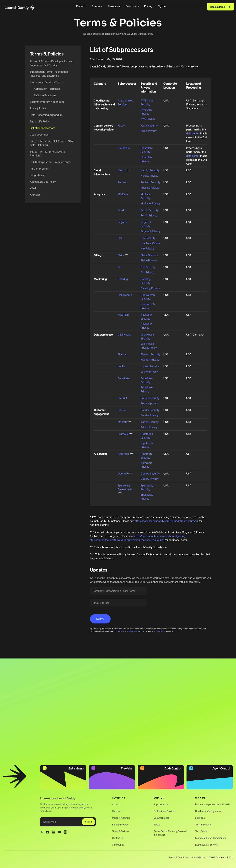Screen dimensions: 236x868
Task: Open Security Program Addendum in sidebar
Action: click(x=47, y=102)
